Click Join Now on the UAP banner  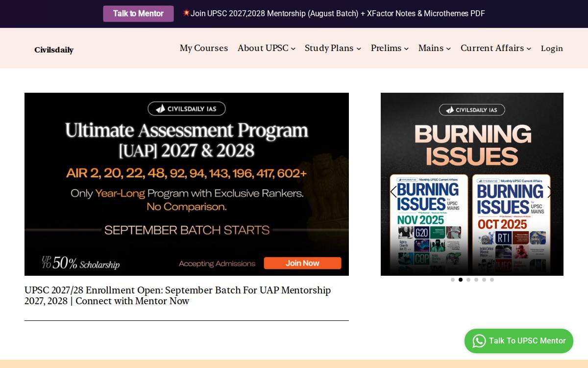[302, 263]
